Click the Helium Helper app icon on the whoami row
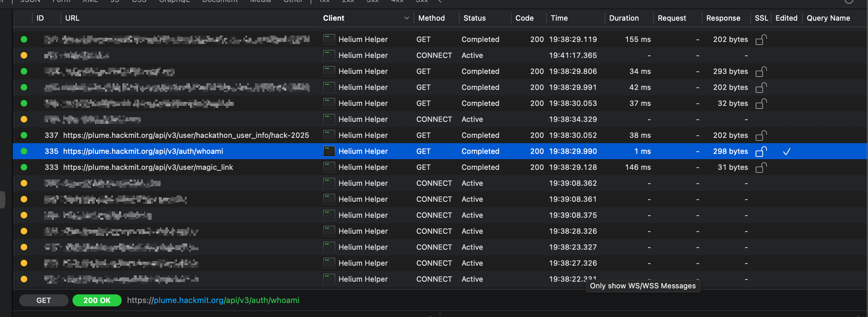The image size is (868, 317). click(329, 152)
